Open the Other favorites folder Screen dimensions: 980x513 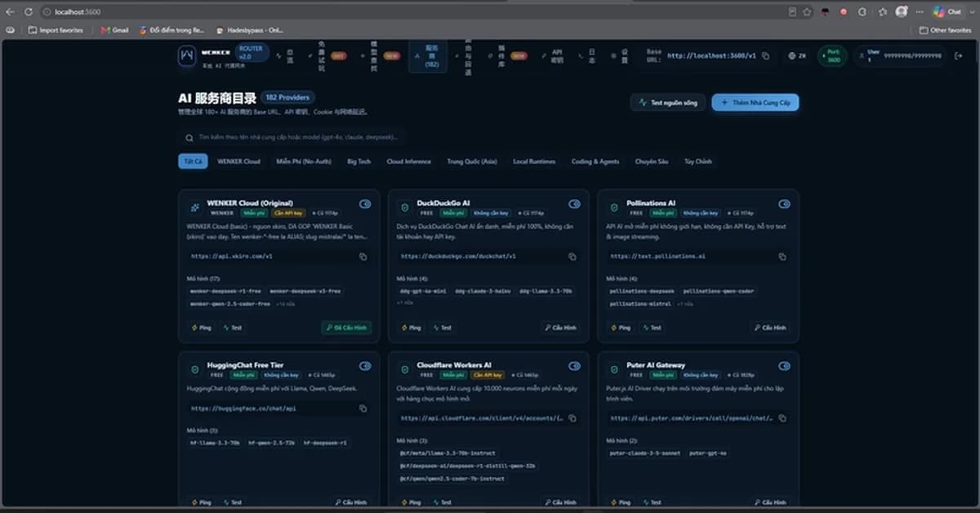coord(945,30)
